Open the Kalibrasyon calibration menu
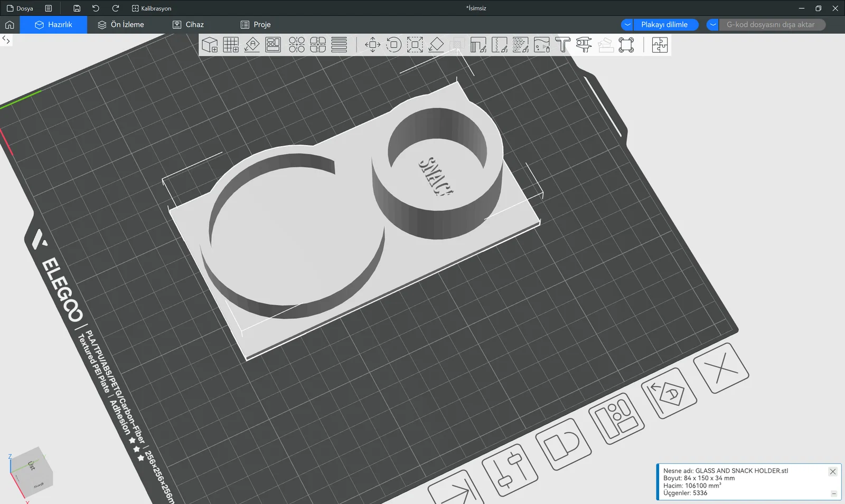This screenshot has height=504, width=845. tap(152, 8)
